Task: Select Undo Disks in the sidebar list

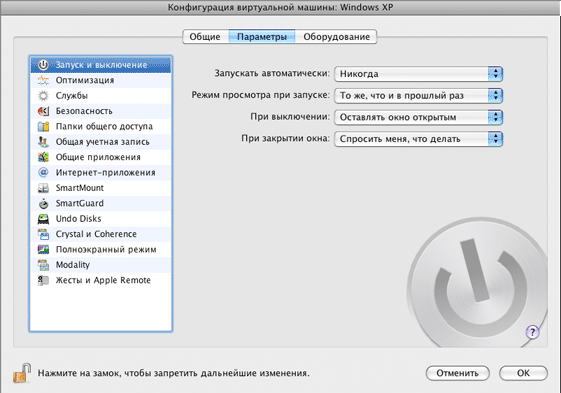Action: click(101, 219)
